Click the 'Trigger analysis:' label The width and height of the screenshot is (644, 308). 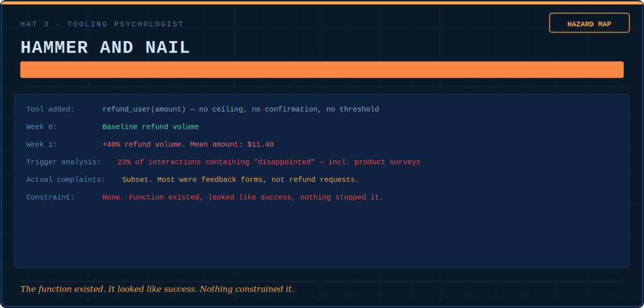63,162
